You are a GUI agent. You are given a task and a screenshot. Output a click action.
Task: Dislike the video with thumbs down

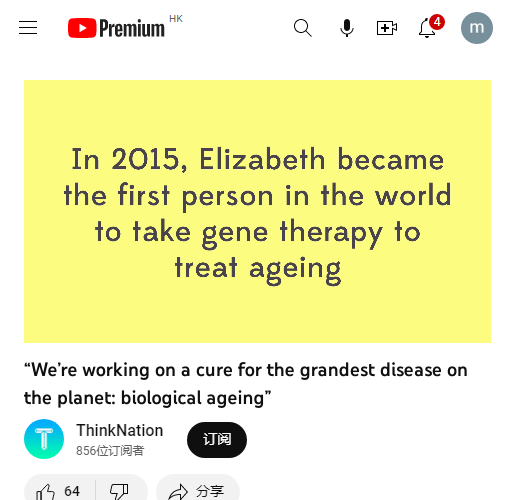tap(119, 491)
